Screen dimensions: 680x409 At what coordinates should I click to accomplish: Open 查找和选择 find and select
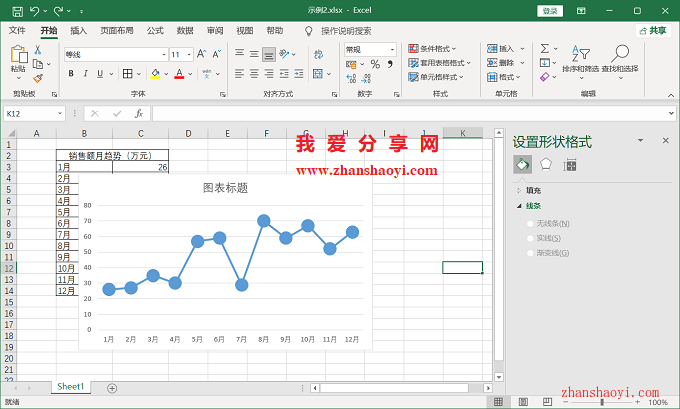[x=620, y=62]
